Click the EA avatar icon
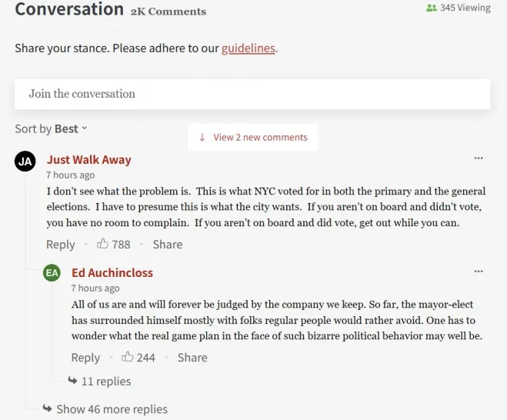The image size is (507, 420). pyautogui.click(x=52, y=273)
